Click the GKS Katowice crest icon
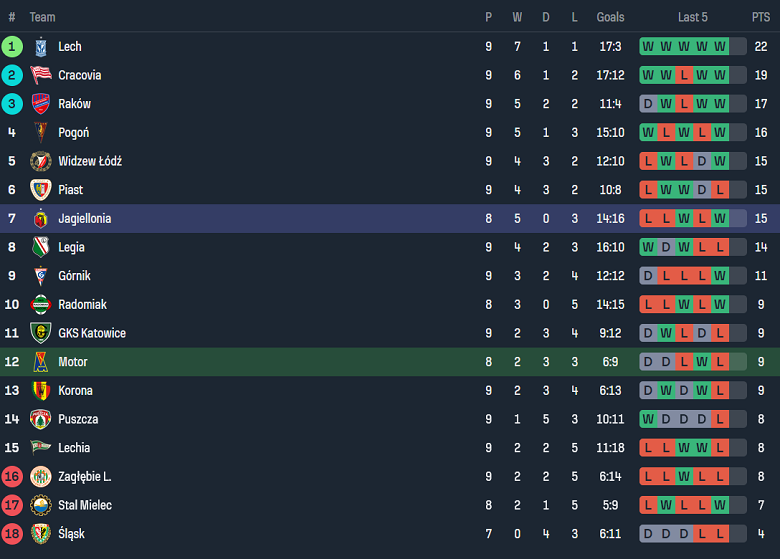Image resolution: width=780 pixels, height=559 pixels. tap(41, 333)
